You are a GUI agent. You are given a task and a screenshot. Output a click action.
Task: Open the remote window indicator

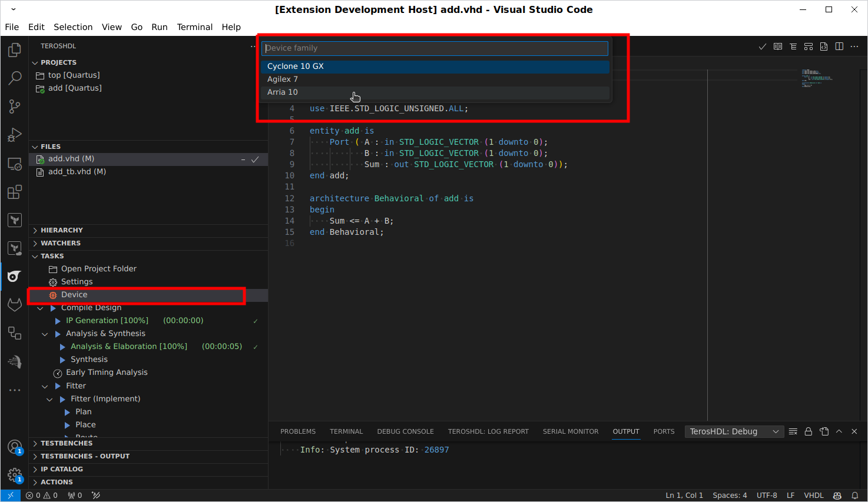[11, 496]
